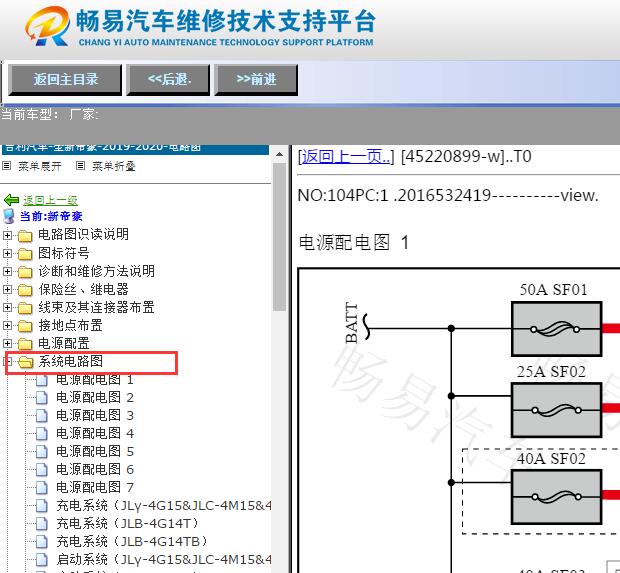Click the tree panel scrollbar thumb
Image resolution: width=620 pixels, height=573 pixels.
pos(280,237)
